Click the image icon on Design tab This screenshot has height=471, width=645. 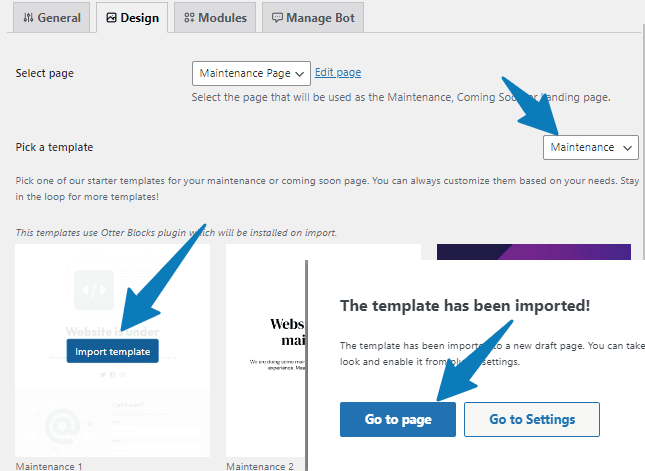tap(111, 18)
